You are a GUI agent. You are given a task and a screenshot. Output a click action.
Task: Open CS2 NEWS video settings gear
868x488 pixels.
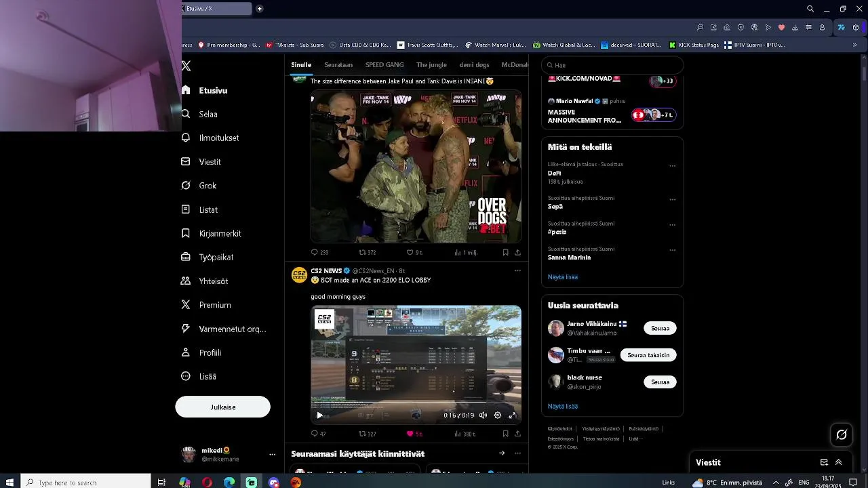tap(498, 415)
